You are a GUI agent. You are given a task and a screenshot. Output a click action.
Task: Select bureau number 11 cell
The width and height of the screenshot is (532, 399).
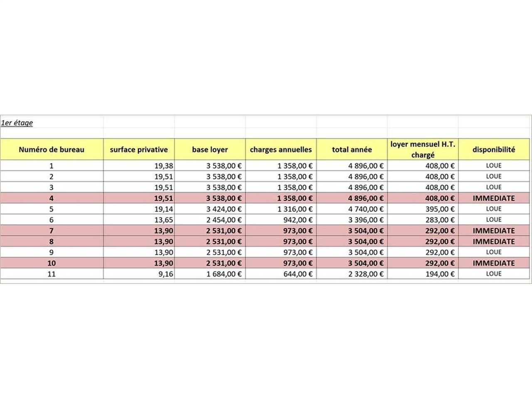click(x=52, y=274)
